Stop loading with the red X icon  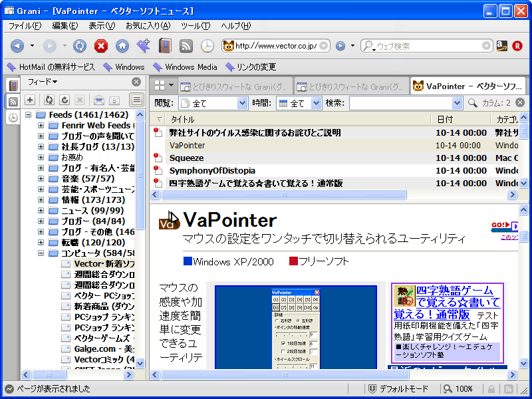[101, 46]
